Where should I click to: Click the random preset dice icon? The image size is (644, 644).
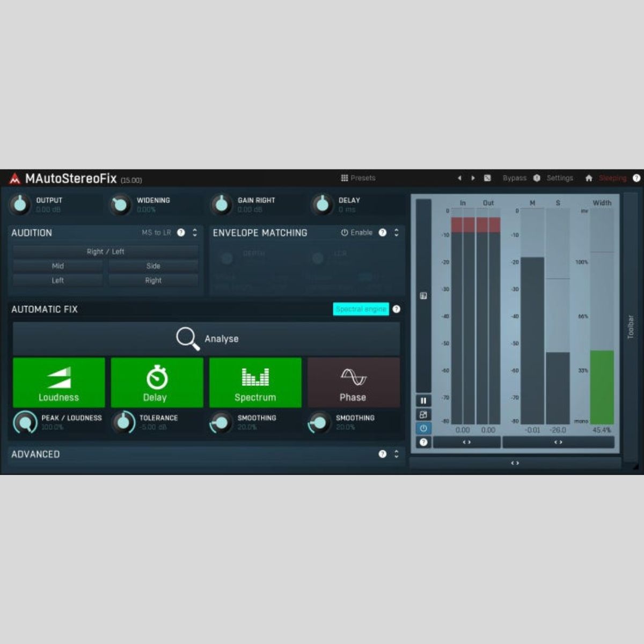point(487,178)
